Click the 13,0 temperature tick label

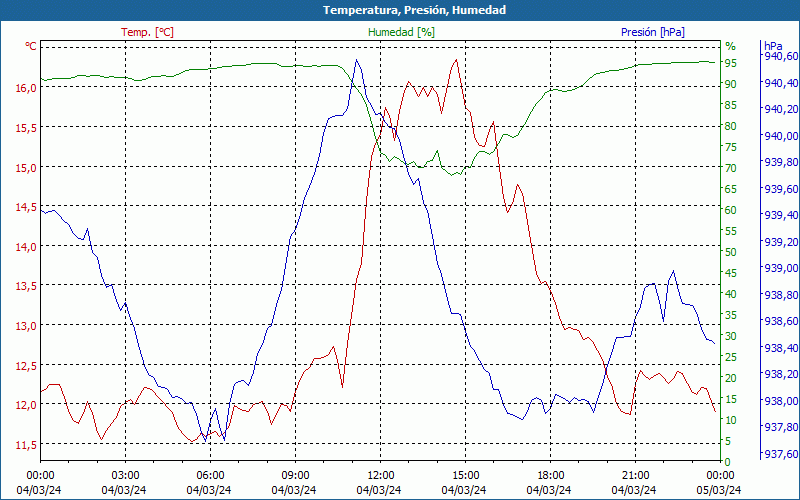coord(26,326)
